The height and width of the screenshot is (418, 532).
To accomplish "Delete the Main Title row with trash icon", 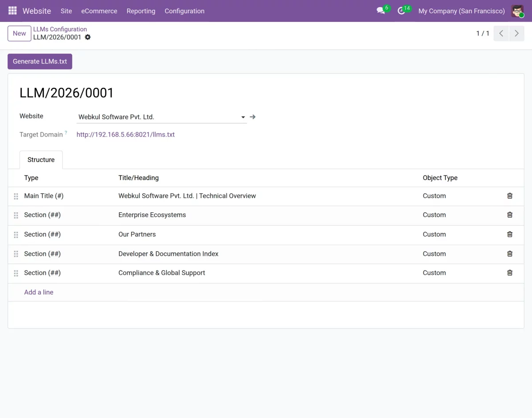I will [x=510, y=195].
